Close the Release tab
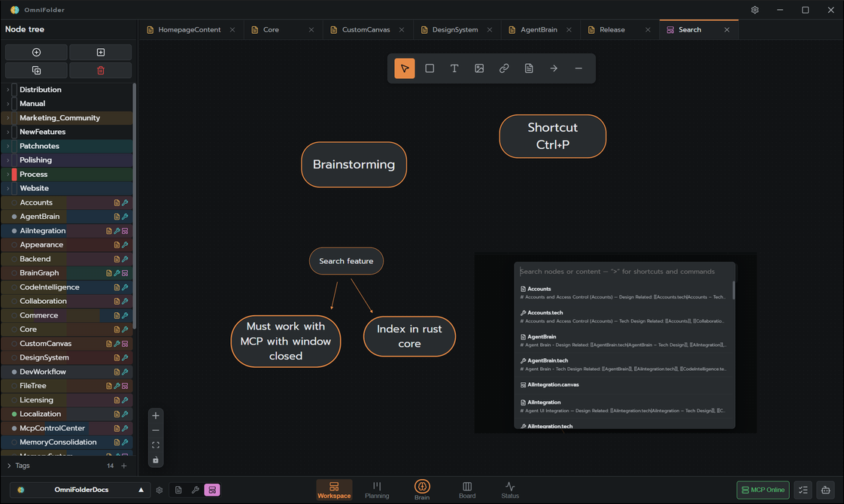The height and width of the screenshot is (504, 844). coord(648,29)
